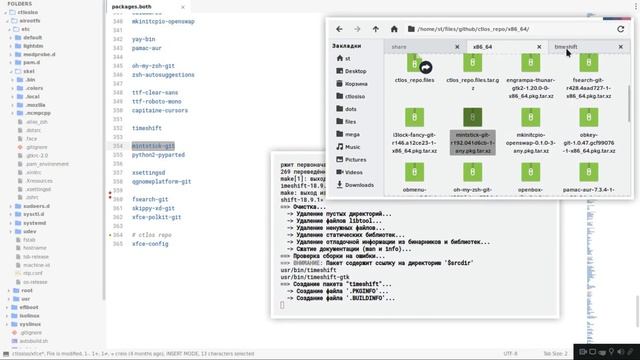Expand the 'default' folder in sidebar
Image resolution: width=640 pixels, height=360 pixels.
pos(11,38)
